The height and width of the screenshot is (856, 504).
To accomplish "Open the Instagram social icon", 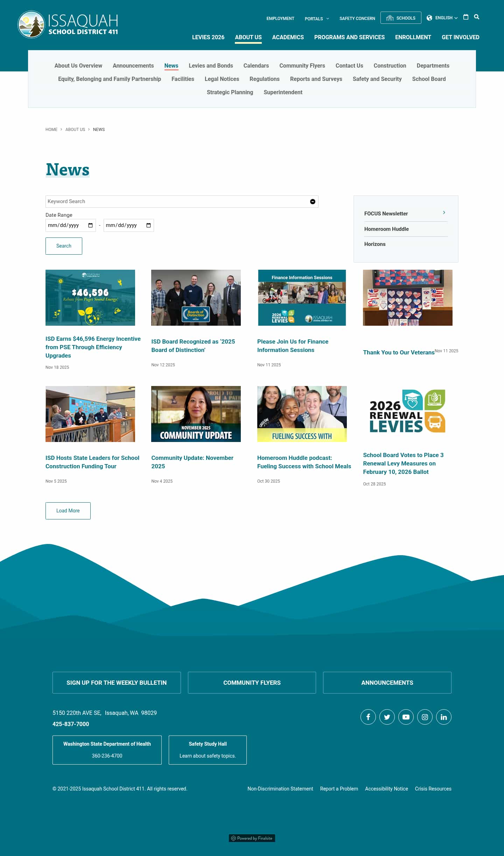I will tap(425, 717).
